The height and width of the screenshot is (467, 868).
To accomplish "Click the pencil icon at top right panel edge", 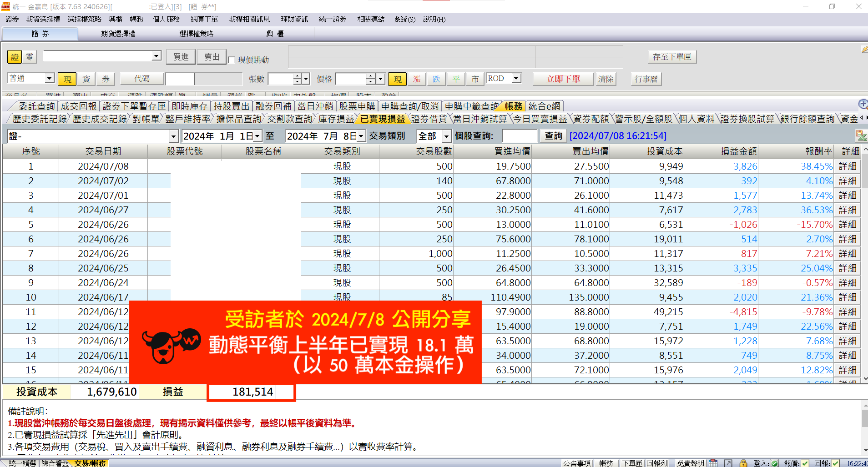I will coord(864,50).
